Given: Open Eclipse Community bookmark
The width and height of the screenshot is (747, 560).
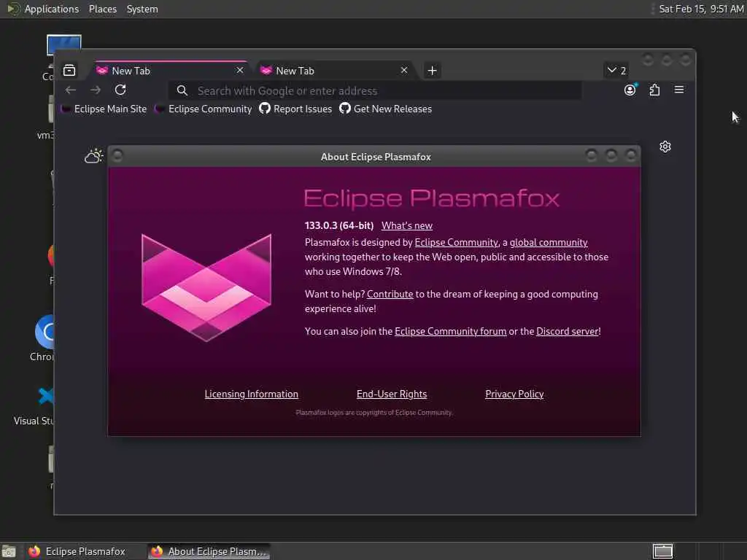Looking at the screenshot, I should coord(204,109).
